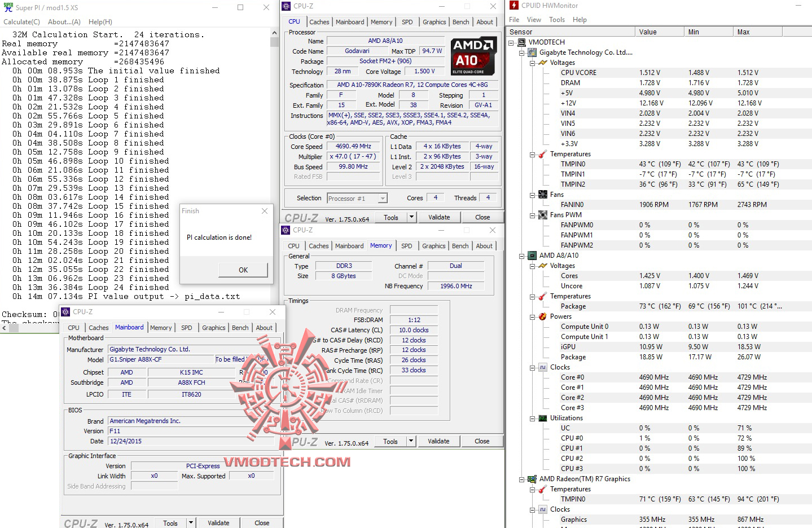Click the Gigabyte motherboard icon in sensor tree
Viewport: 812px width, 528px height.
tap(532, 52)
